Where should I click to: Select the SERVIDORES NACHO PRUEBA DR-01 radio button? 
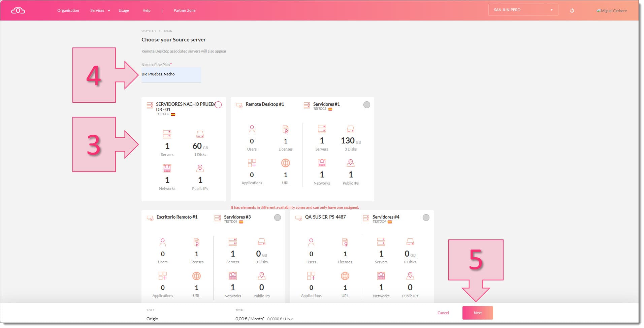(x=218, y=105)
